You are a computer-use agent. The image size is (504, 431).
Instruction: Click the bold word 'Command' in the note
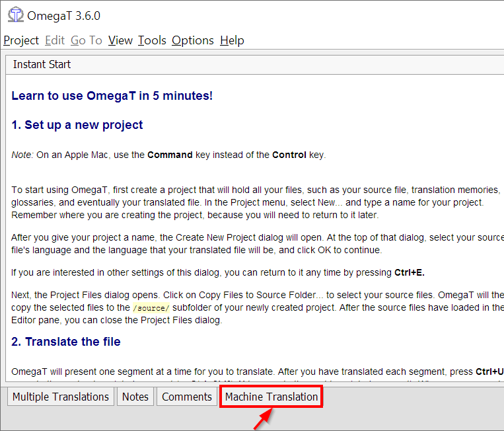(170, 155)
